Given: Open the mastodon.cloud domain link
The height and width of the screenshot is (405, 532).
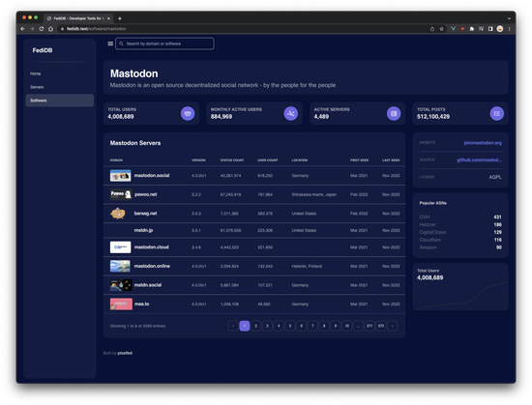Looking at the screenshot, I should tap(151, 247).
